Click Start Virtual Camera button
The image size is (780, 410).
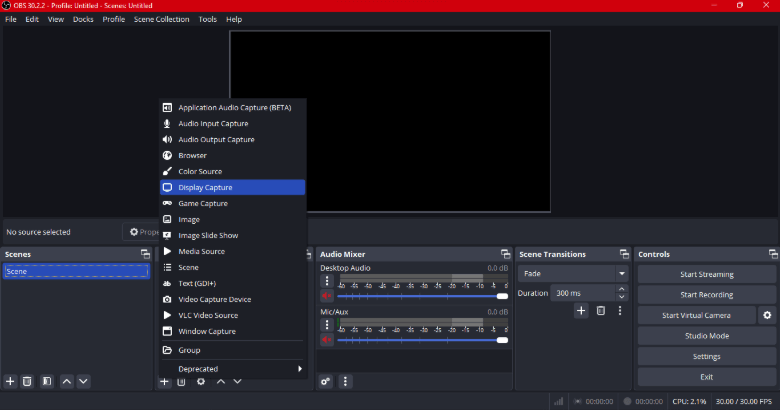click(696, 315)
